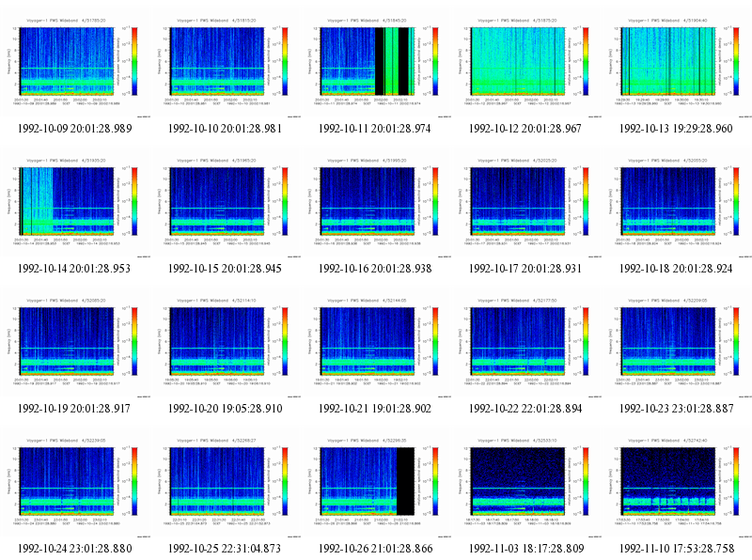Click the caption text 1992-10-21 19:01:28.902
The height and width of the screenshot is (560, 752).
coord(375,409)
